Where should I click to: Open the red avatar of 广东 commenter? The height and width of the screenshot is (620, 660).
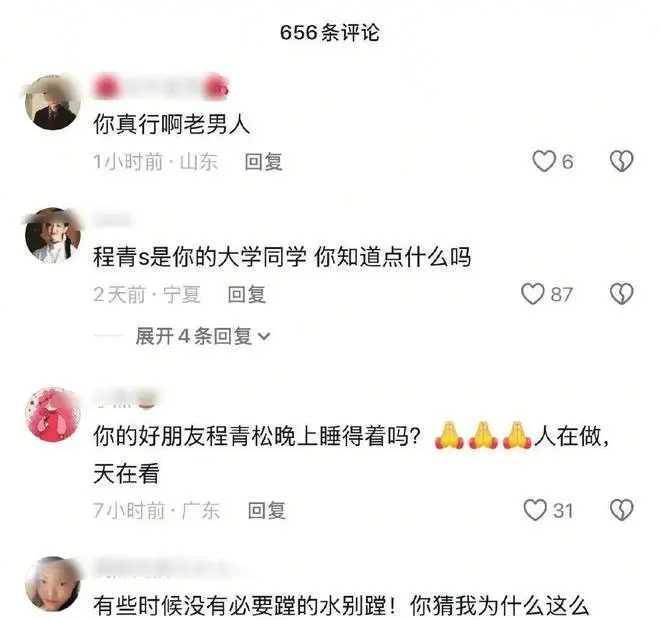53,415
